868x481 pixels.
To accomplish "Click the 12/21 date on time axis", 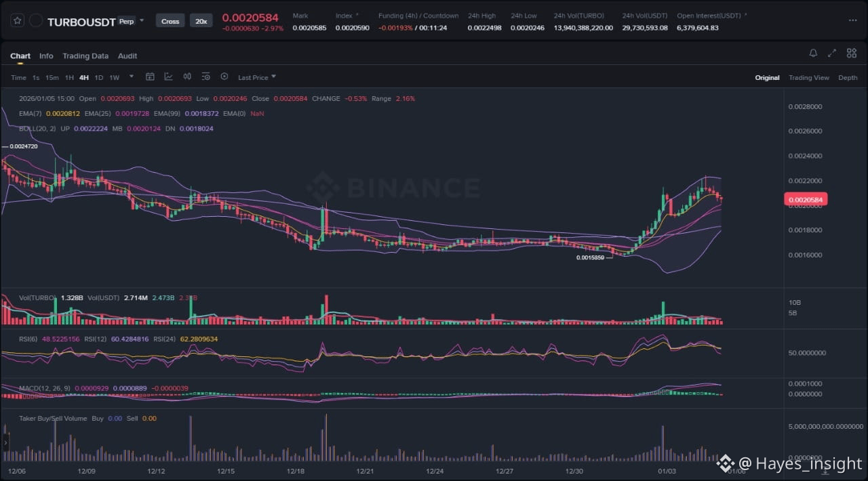I will [x=365, y=471].
